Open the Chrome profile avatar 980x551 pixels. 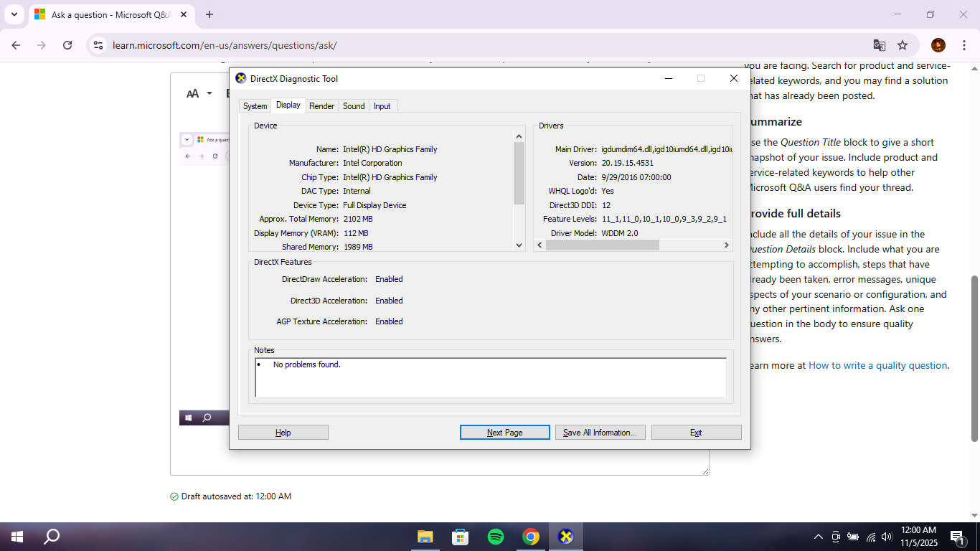pos(938,45)
